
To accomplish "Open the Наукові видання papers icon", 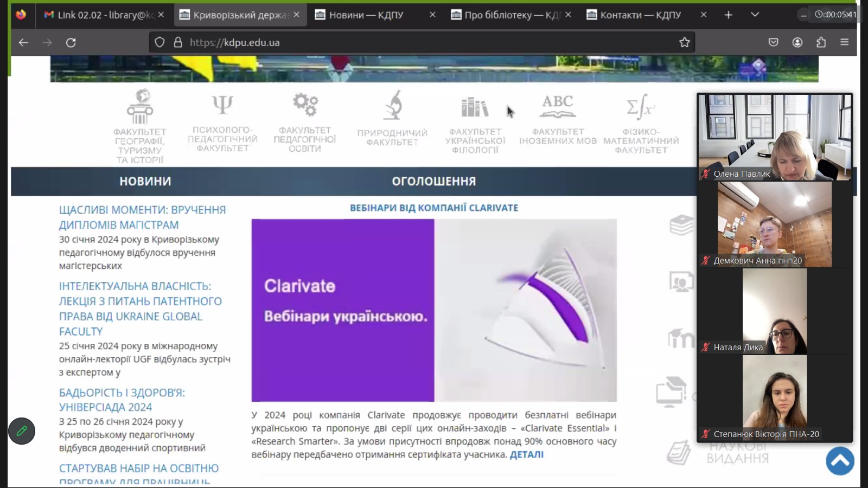I will point(679,453).
